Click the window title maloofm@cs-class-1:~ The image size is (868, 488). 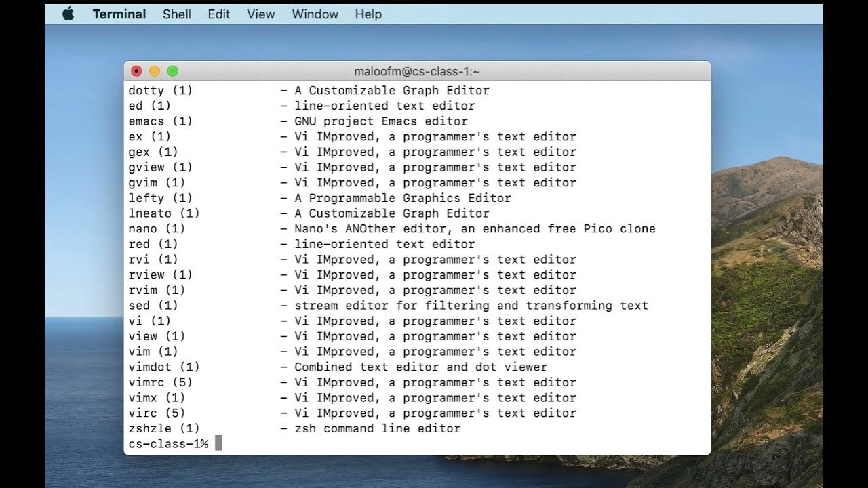pyautogui.click(x=417, y=71)
